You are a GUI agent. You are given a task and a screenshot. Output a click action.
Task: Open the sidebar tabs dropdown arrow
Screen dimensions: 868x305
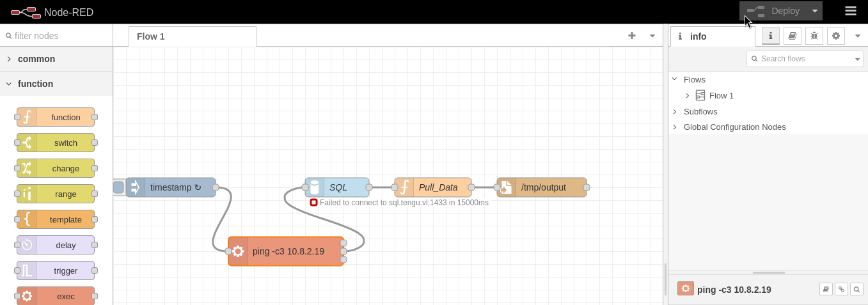tap(857, 36)
